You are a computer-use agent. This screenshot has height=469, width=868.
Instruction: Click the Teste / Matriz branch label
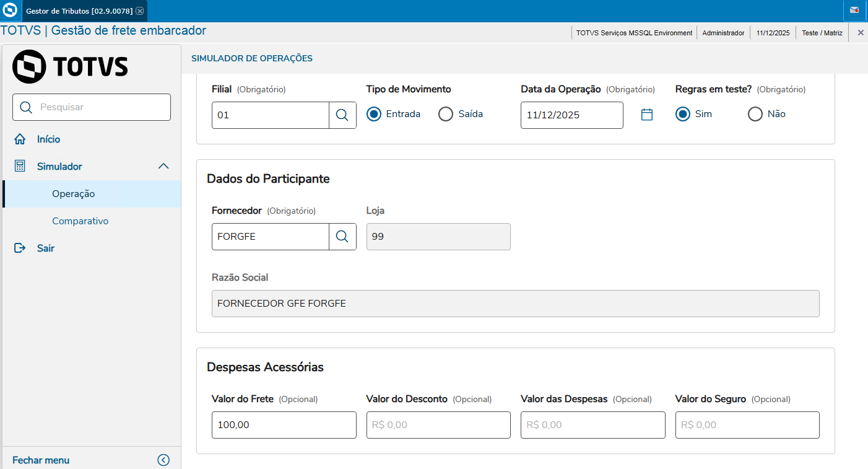822,33
